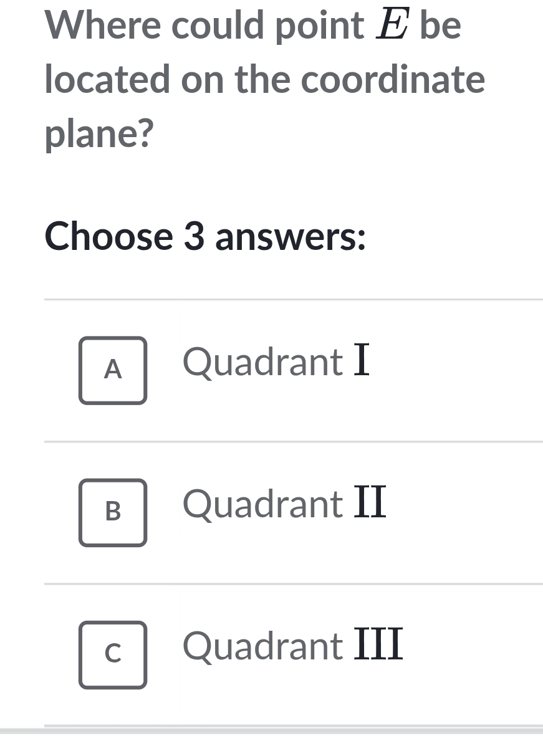Click the Roman numeral I symbol

click(362, 362)
